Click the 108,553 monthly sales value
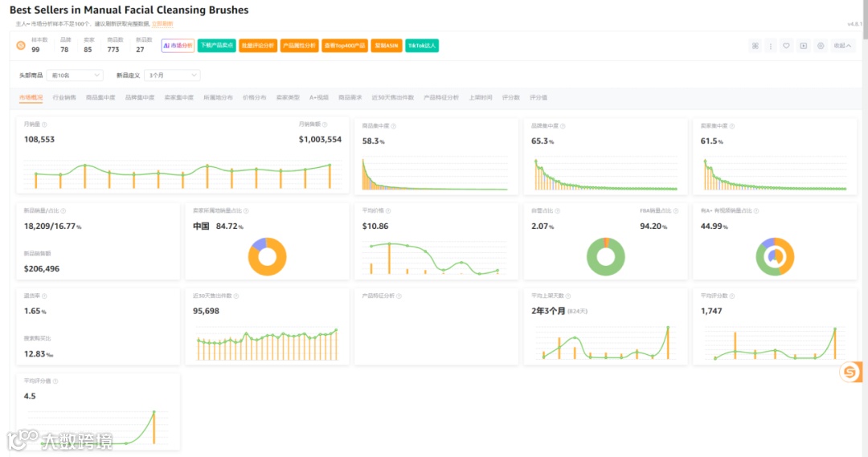868x457 pixels. point(39,140)
